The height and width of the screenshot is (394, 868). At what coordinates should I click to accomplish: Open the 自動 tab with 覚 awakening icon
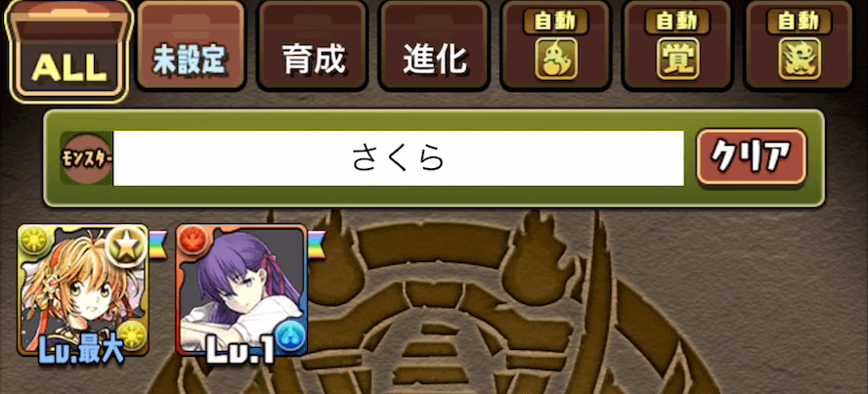click(x=677, y=45)
